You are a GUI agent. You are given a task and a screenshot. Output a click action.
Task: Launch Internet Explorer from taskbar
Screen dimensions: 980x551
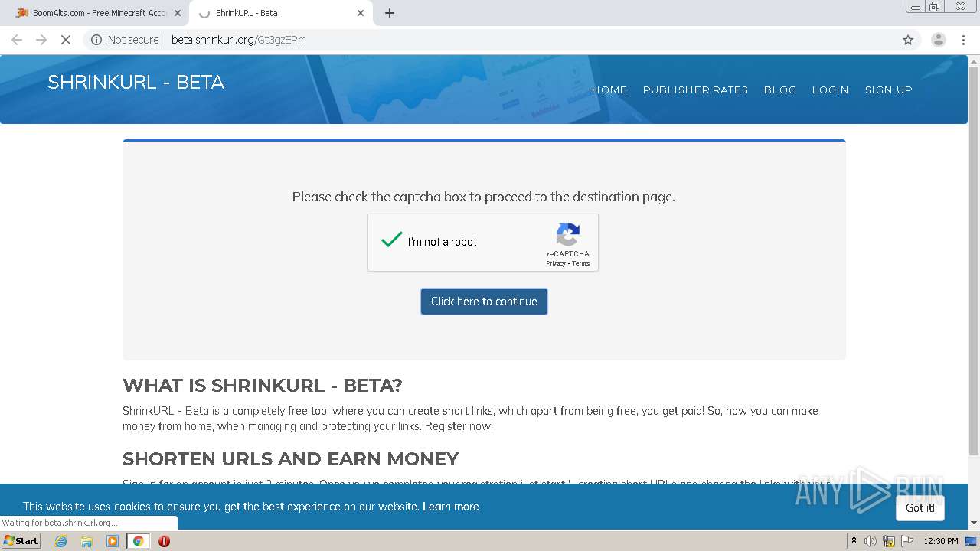click(x=60, y=541)
